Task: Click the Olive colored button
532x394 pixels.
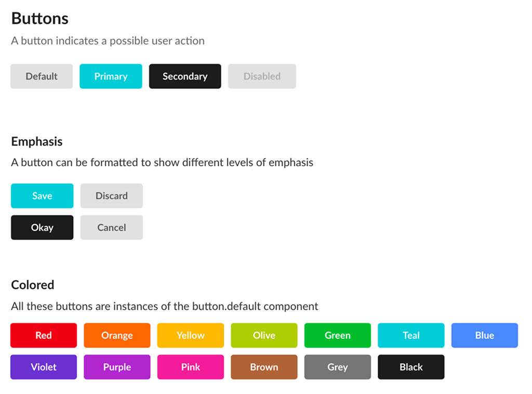Action: coord(264,335)
